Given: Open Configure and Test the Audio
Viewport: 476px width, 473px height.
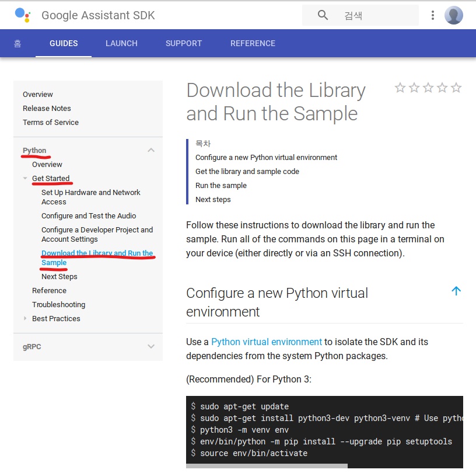Looking at the screenshot, I should [89, 216].
